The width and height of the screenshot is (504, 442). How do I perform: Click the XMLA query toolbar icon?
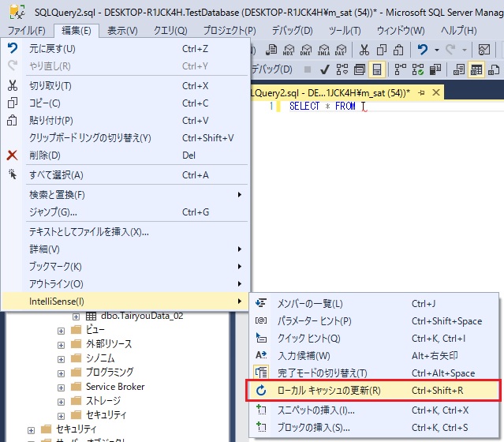323,50
